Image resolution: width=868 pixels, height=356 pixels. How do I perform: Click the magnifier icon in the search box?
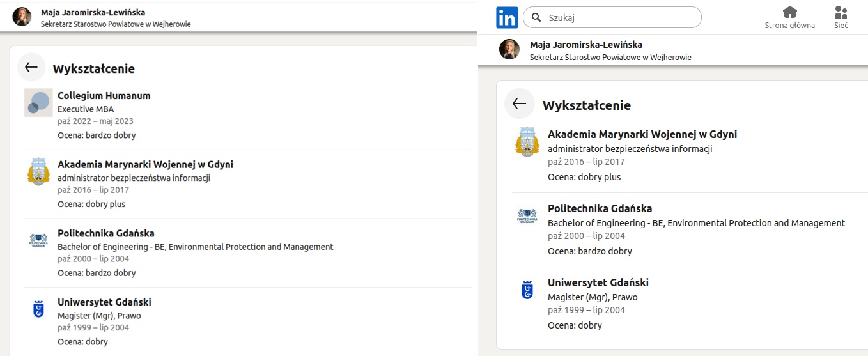pyautogui.click(x=537, y=18)
